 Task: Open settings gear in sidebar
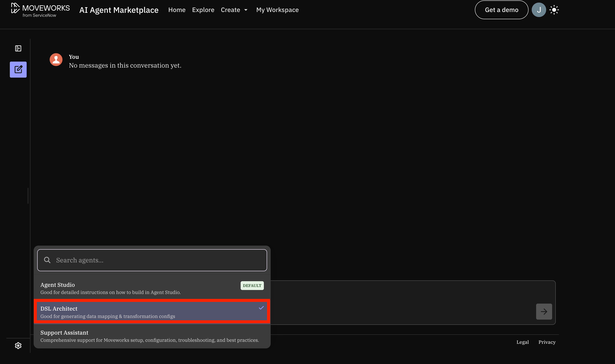coord(18,346)
